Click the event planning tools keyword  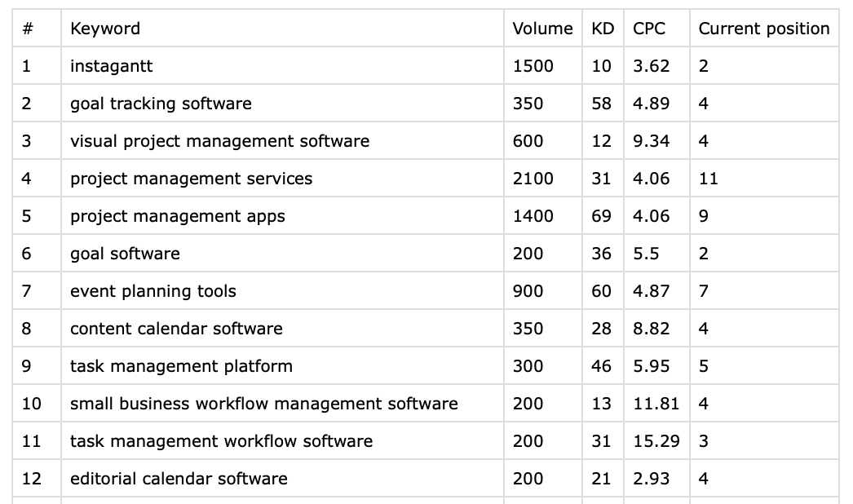pos(153,291)
